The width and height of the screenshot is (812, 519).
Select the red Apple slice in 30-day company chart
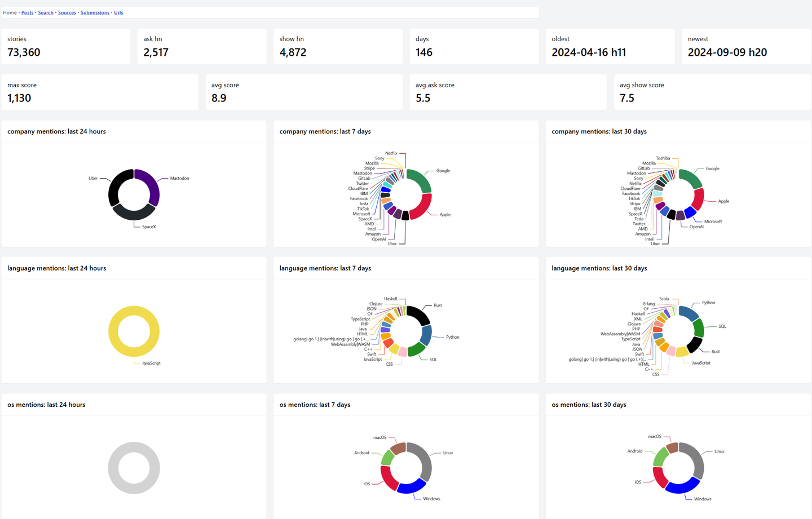point(698,199)
